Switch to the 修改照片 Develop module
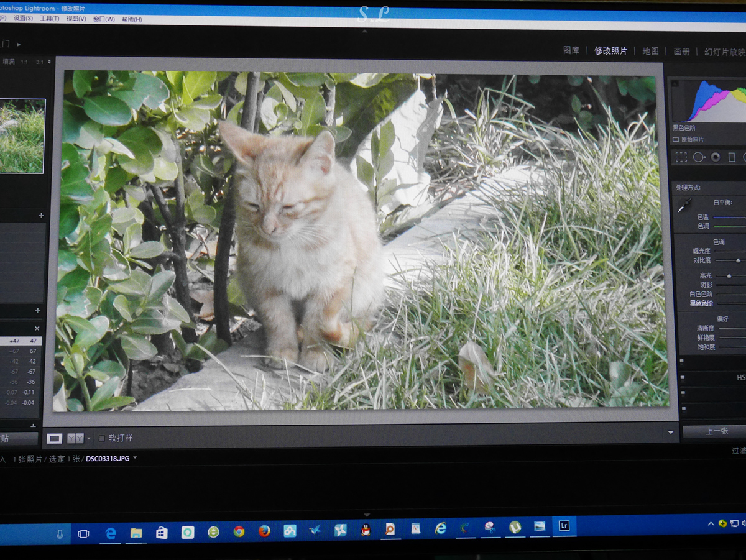Viewport: 746px width, 560px height. (x=611, y=50)
